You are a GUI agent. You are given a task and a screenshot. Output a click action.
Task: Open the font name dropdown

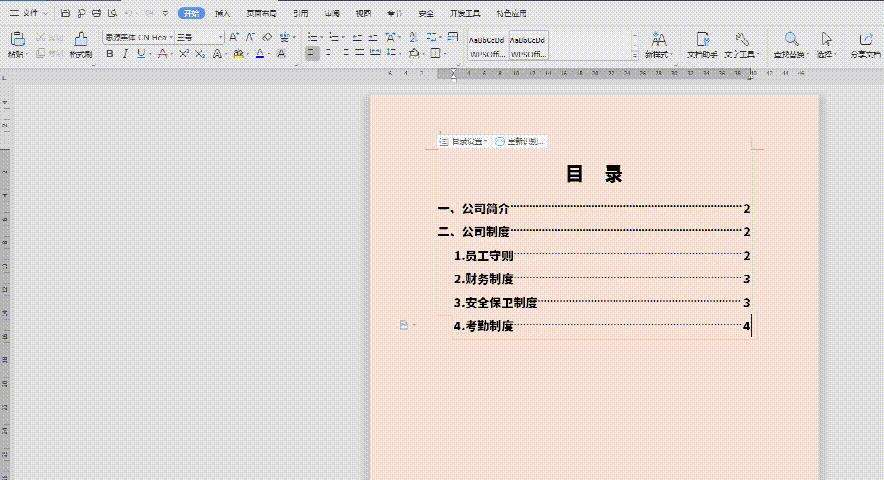171,37
